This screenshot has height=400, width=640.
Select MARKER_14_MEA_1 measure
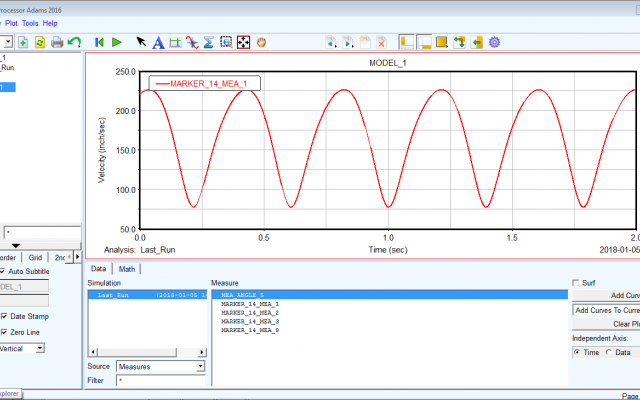(250, 304)
